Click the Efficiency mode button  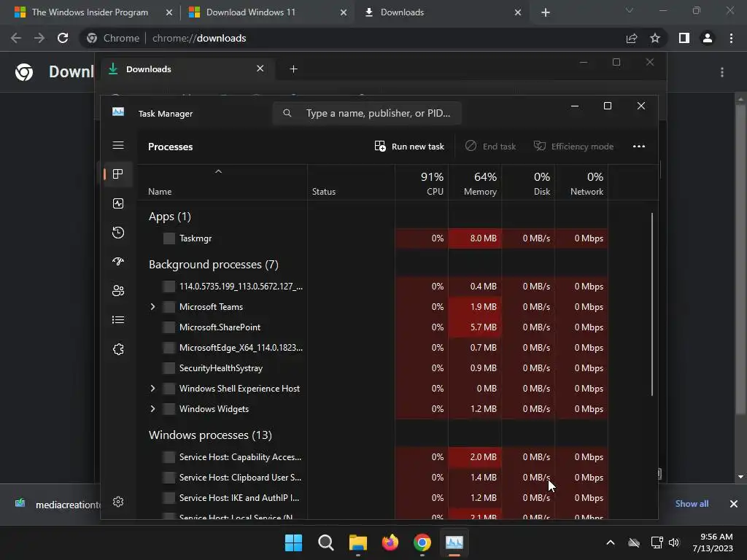click(x=573, y=146)
